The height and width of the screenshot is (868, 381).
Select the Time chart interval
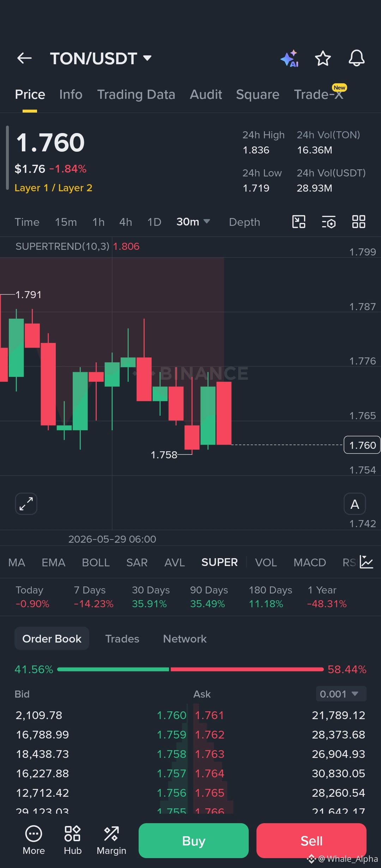(27, 222)
